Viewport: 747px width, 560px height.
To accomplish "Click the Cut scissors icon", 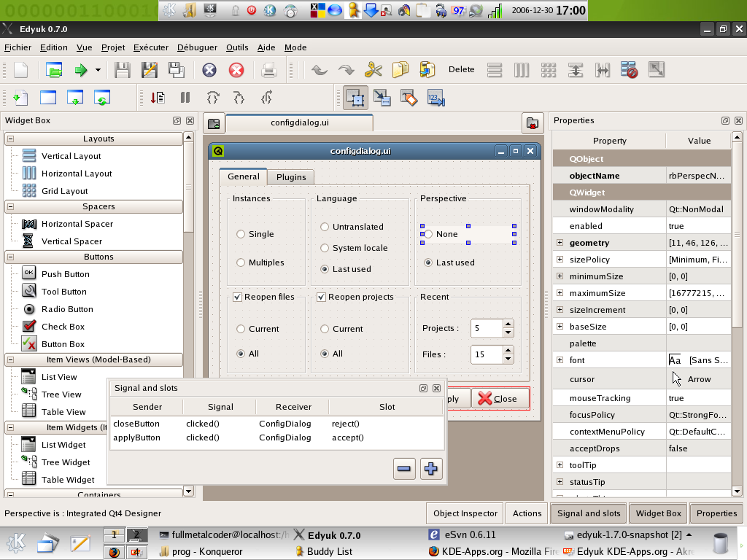I will (x=373, y=70).
